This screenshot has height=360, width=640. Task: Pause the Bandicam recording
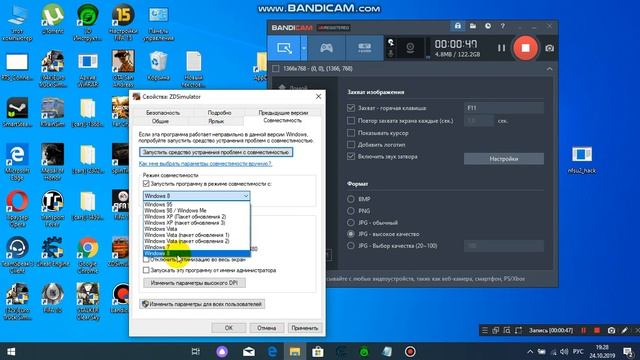click(501, 48)
